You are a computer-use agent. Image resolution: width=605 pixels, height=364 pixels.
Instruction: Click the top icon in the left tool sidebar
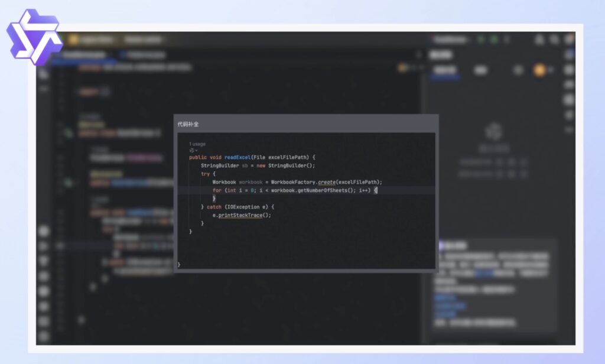[44, 73]
